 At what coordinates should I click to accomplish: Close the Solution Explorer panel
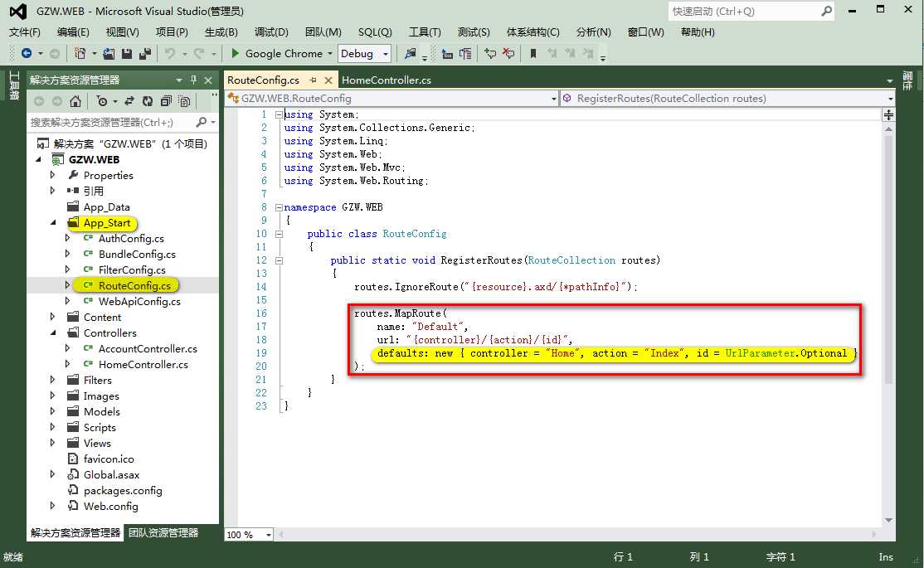click(x=208, y=80)
